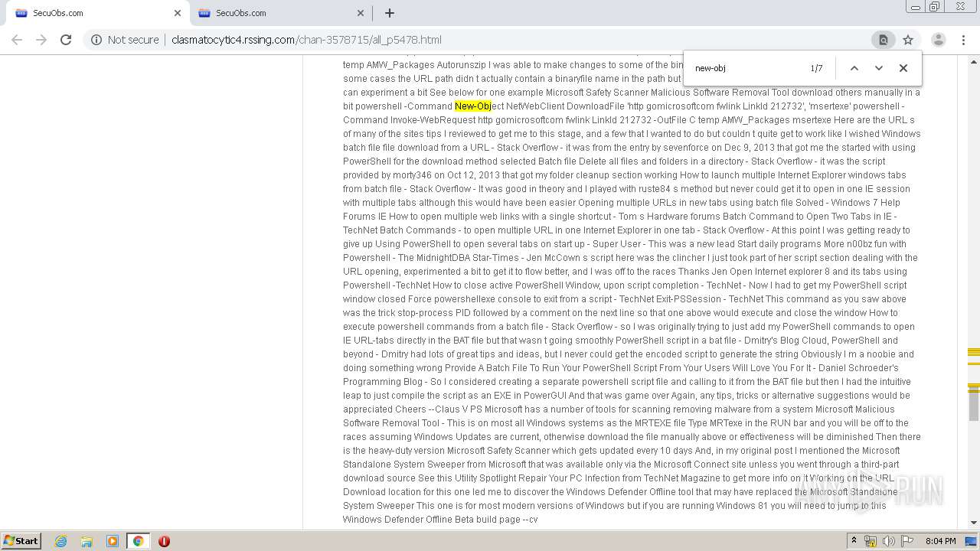Restore down the Chrome window
This screenshot has width=980, height=551.
935,7
